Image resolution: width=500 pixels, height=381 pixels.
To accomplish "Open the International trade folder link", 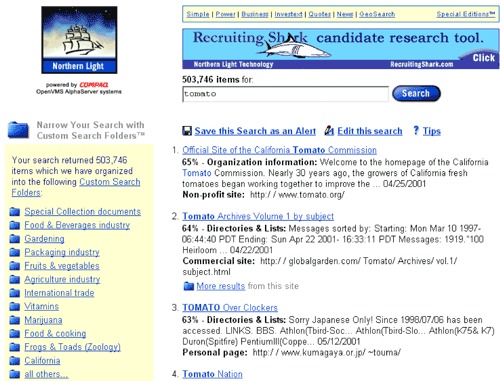I will pos(59,293).
